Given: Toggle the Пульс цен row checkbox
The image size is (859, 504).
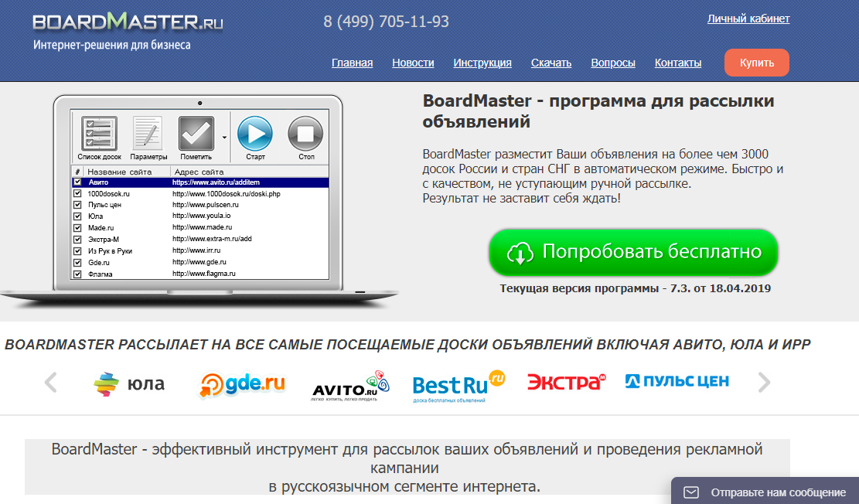Looking at the screenshot, I should 77,205.
